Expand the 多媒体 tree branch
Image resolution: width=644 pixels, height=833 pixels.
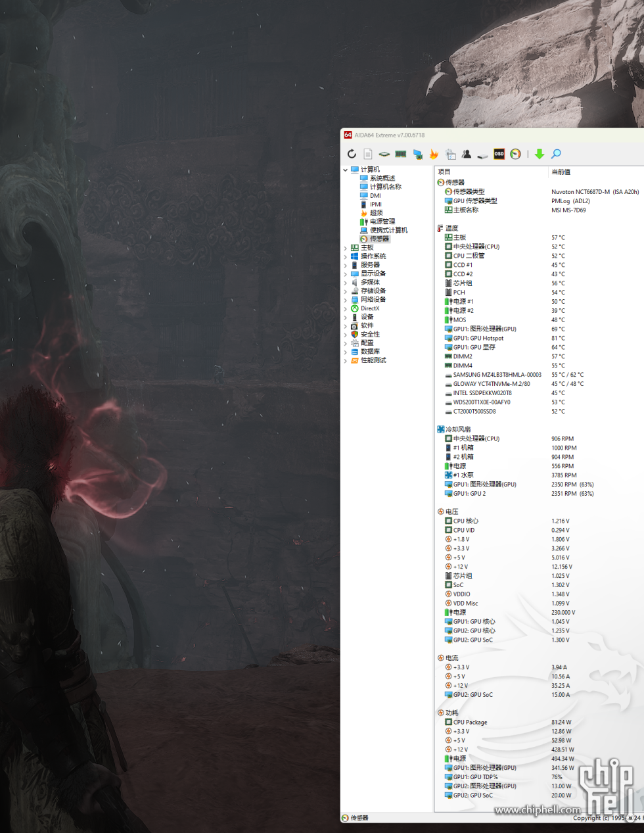(x=346, y=282)
